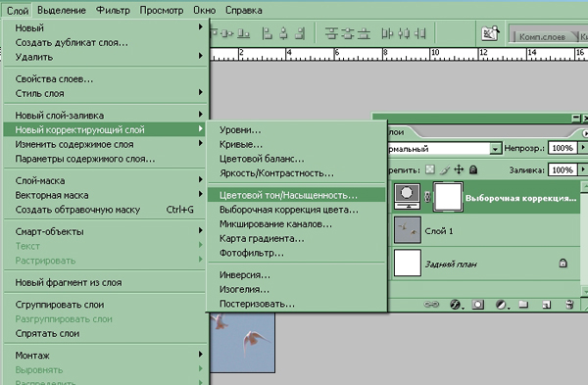This screenshot has width=588, height=385.
Task: Click the layer style fx icon
Action: 456,305
